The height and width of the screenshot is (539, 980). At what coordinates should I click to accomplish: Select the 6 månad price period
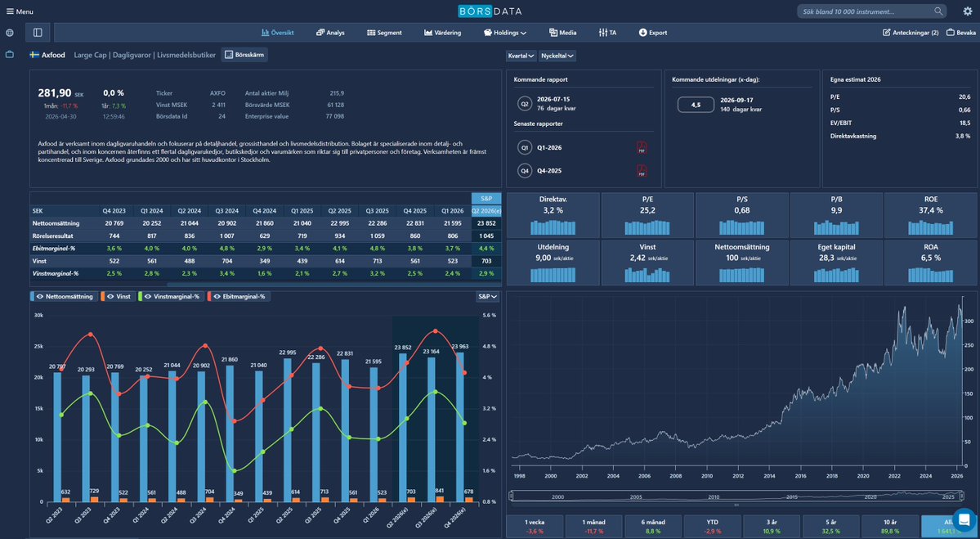tap(652, 527)
